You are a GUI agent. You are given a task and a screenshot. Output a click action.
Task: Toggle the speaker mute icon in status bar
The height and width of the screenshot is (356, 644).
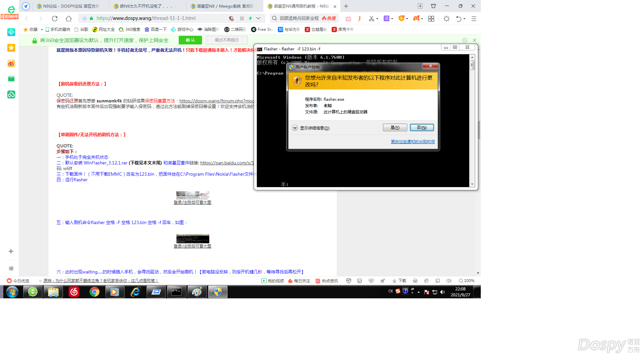449,281
